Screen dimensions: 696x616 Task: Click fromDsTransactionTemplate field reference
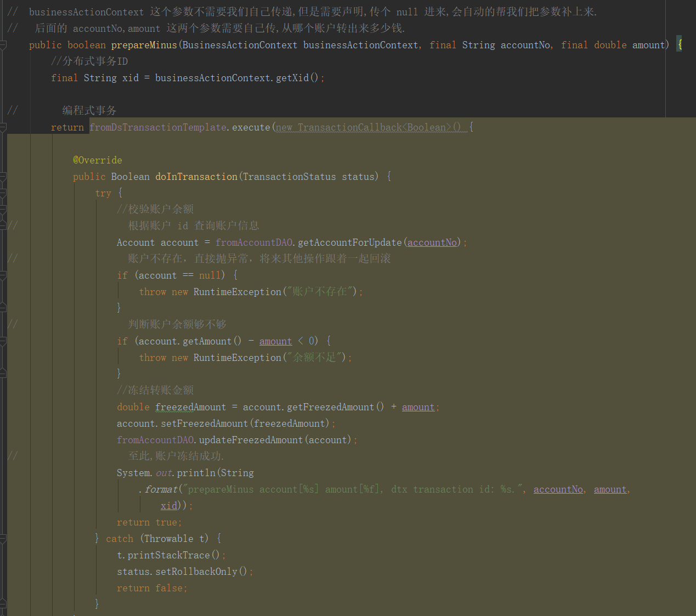tap(158, 127)
